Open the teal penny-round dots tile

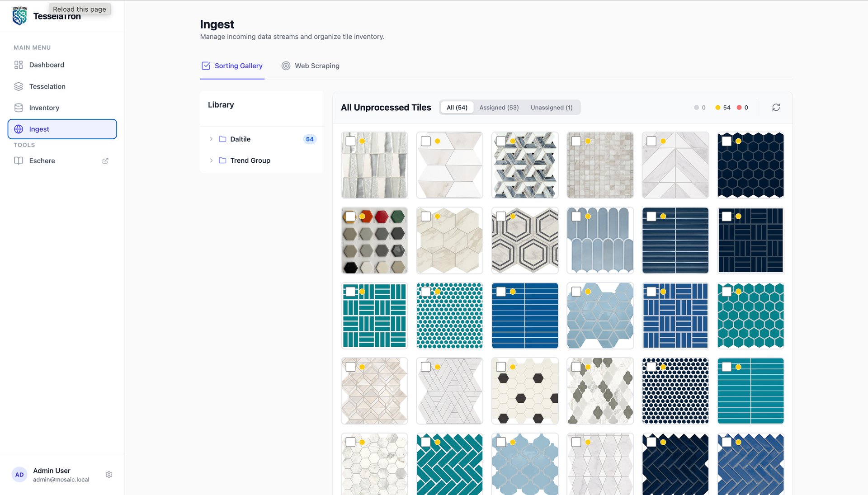pyautogui.click(x=449, y=316)
